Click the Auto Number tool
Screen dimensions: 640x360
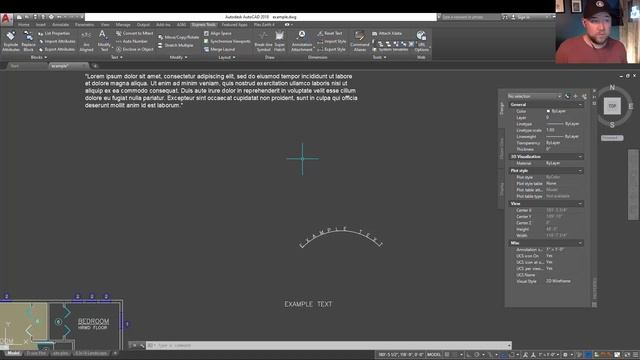point(132,41)
